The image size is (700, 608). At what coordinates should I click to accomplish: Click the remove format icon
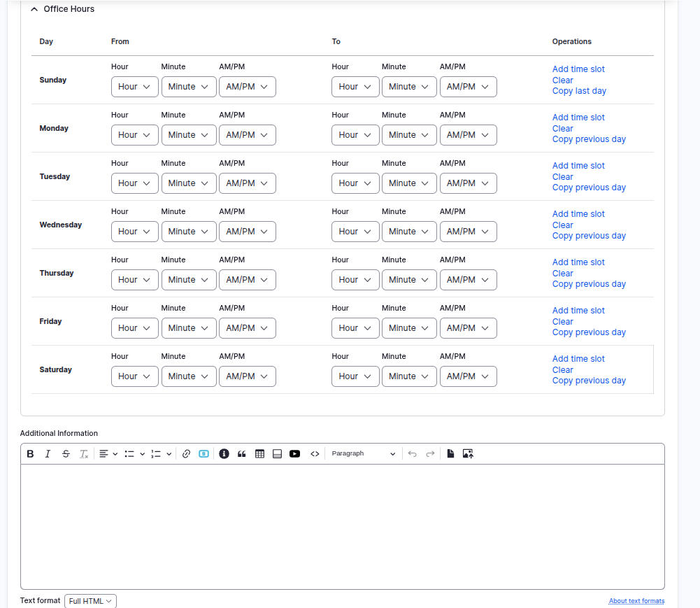84,454
